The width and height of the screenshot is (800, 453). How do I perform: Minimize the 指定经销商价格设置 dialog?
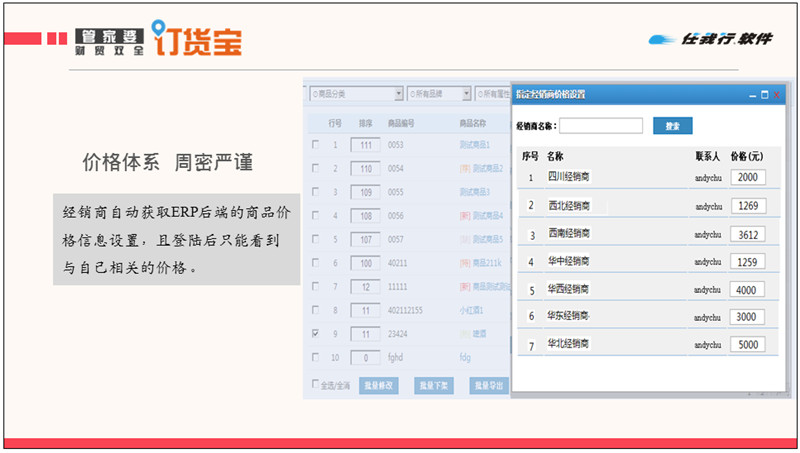point(752,94)
